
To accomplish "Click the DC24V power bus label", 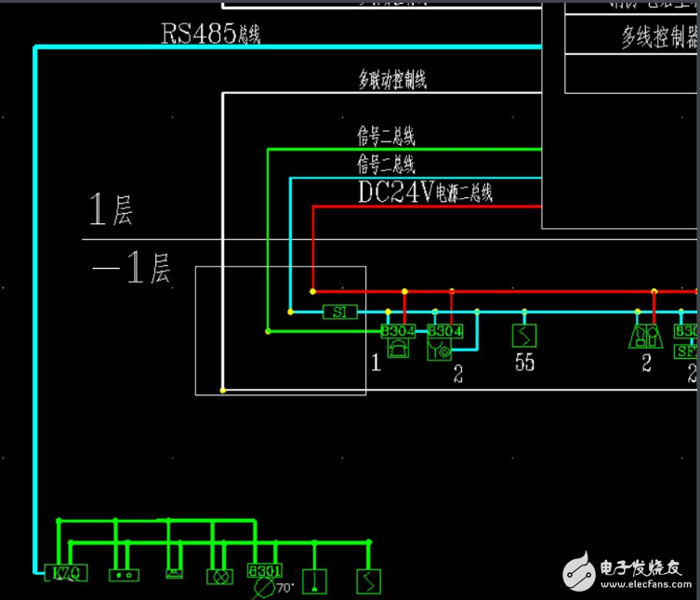I will [x=424, y=193].
